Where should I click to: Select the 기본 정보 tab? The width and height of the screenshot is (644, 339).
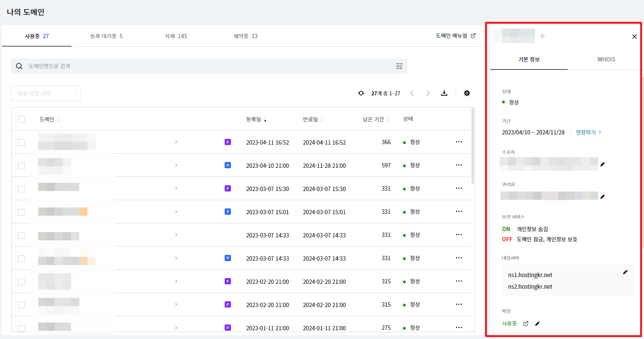click(x=529, y=59)
